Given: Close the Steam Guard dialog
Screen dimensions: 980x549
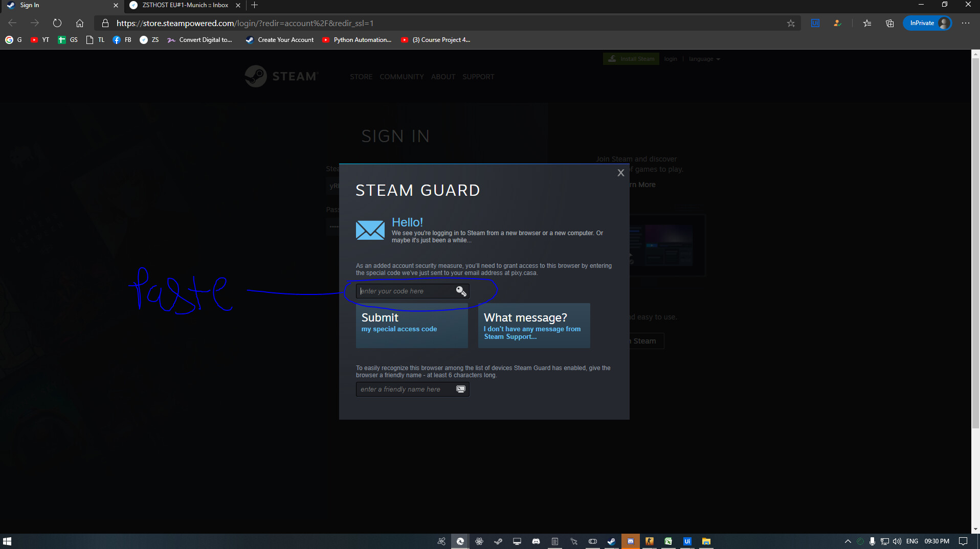Looking at the screenshot, I should coord(620,173).
